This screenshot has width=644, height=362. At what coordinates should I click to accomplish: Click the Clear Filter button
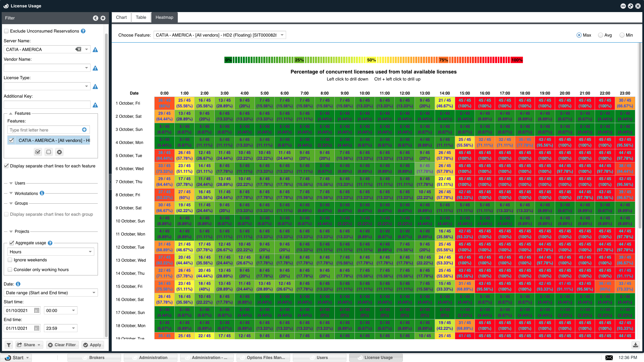coord(62,345)
